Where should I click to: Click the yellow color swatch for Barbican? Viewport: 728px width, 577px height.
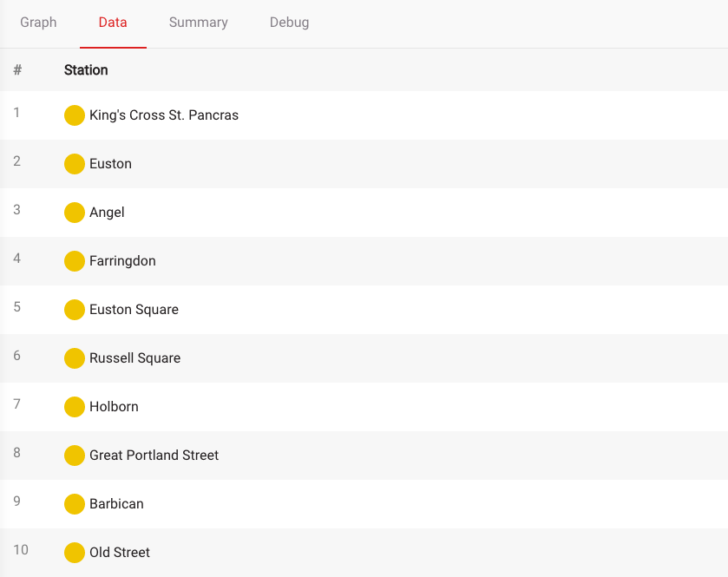point(75,504)
